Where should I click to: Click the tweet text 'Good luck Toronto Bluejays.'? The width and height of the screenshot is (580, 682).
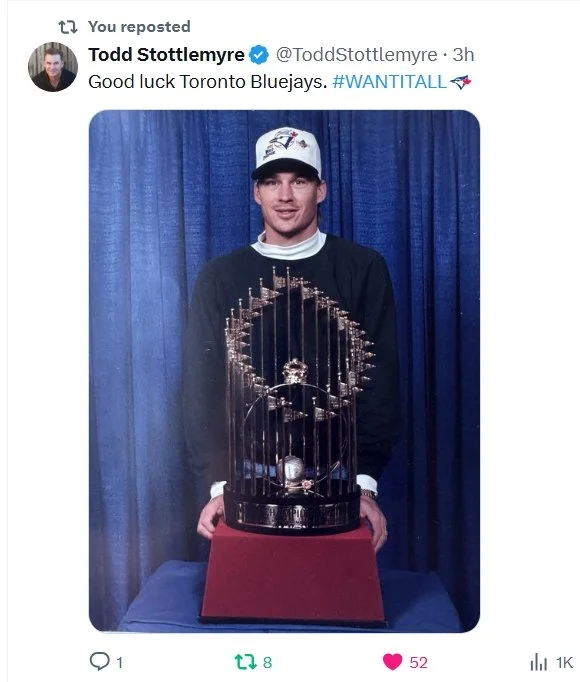pyautogui.click(x=208, y=82)
